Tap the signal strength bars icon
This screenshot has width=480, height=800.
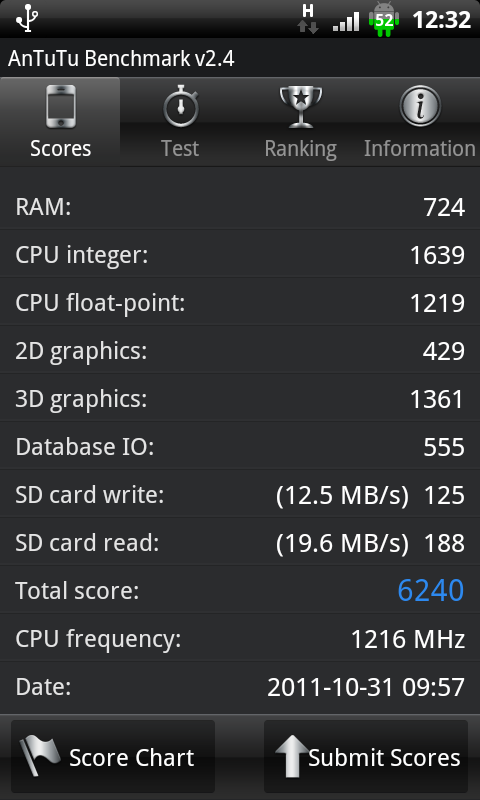pyautogui.click(x=346, y=22)
